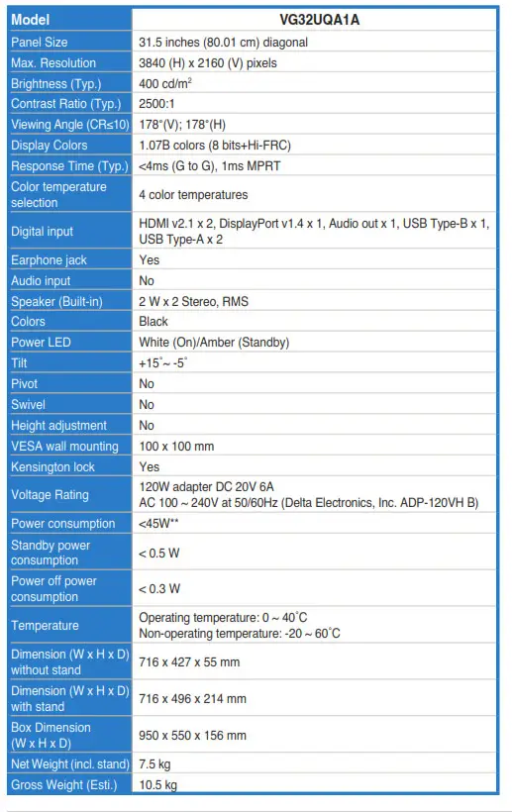Click the VG32UQA1A model name
Viewport: 512px width, 812px height.
point(320,20)
